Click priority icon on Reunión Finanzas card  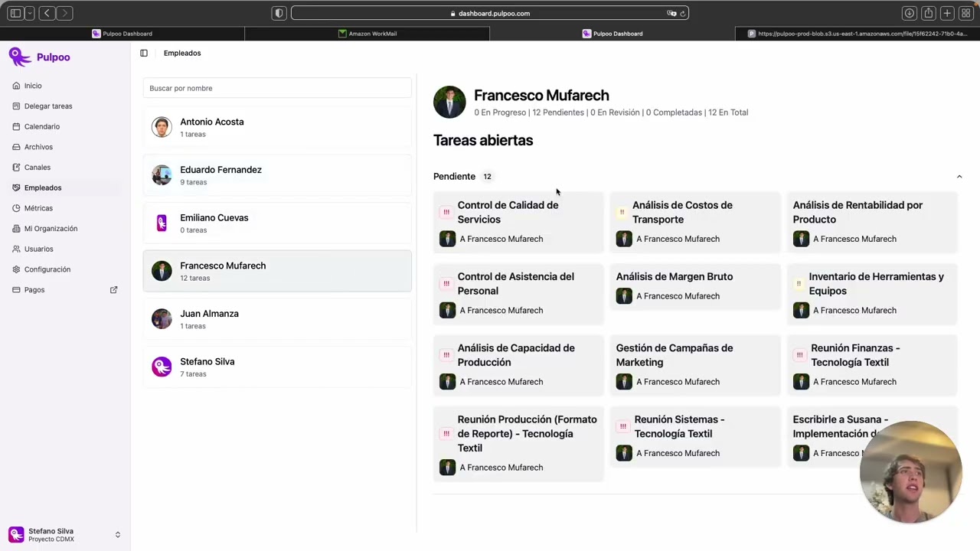point(799,355)
